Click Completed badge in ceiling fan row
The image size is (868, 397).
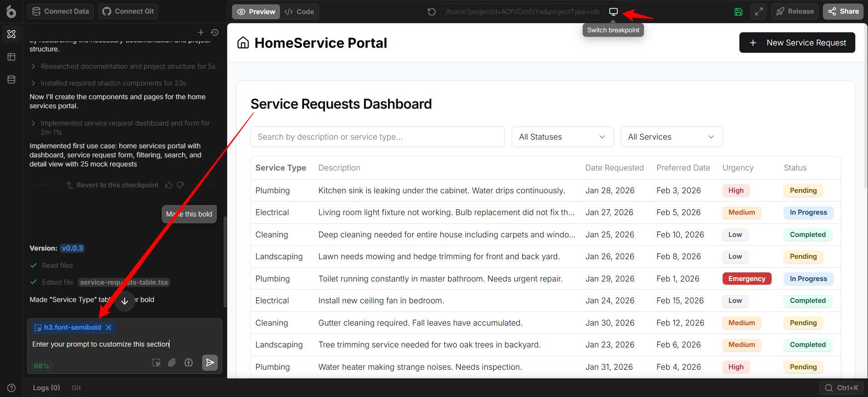[x=808, y=301]
